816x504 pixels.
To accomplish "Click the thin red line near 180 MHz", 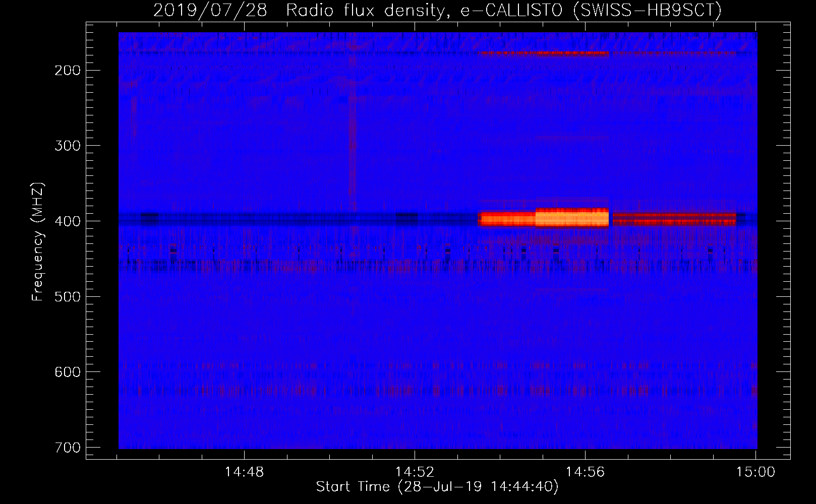I will 544,53.
